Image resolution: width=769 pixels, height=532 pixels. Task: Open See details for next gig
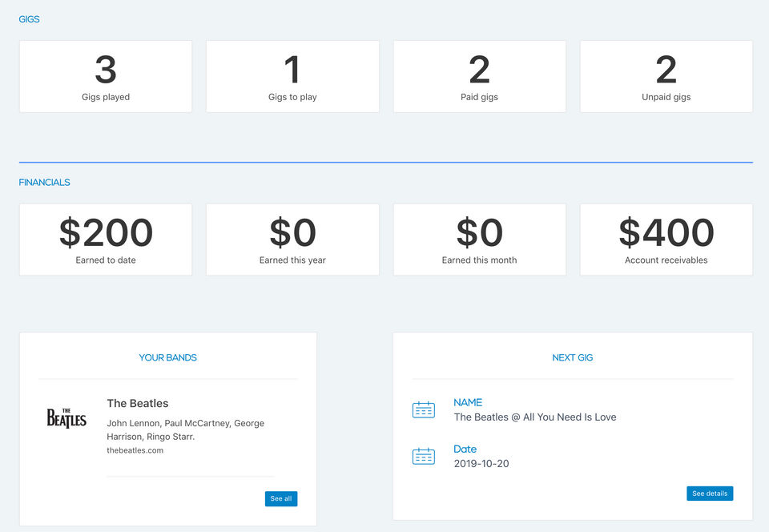point(710,494)
